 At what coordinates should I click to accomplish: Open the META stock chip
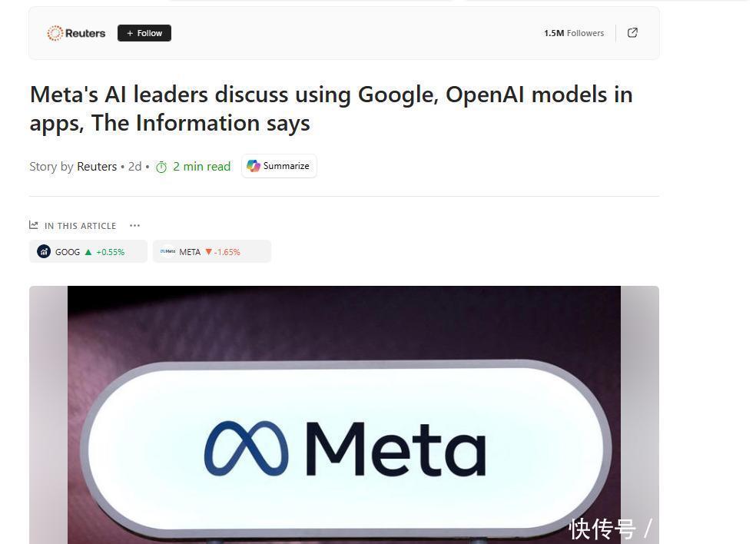pyautogui.click(x=212, y=252)
